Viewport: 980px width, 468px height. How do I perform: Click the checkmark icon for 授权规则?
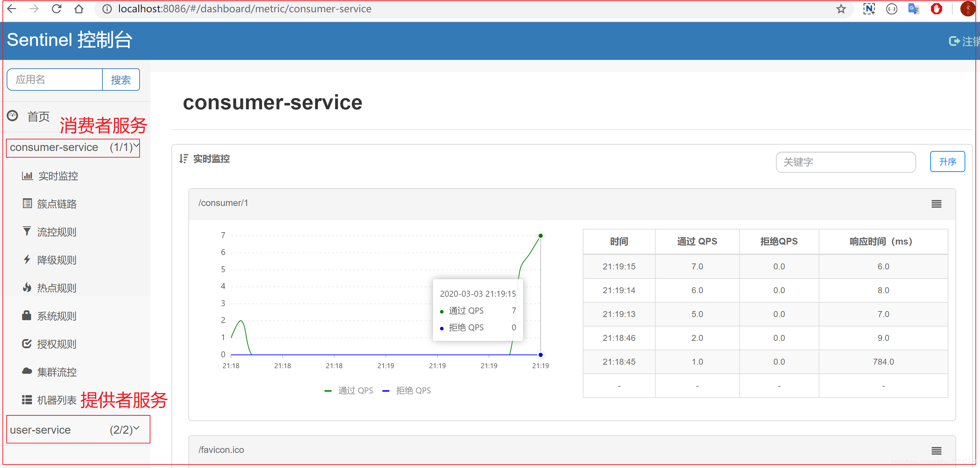[27, 343]
